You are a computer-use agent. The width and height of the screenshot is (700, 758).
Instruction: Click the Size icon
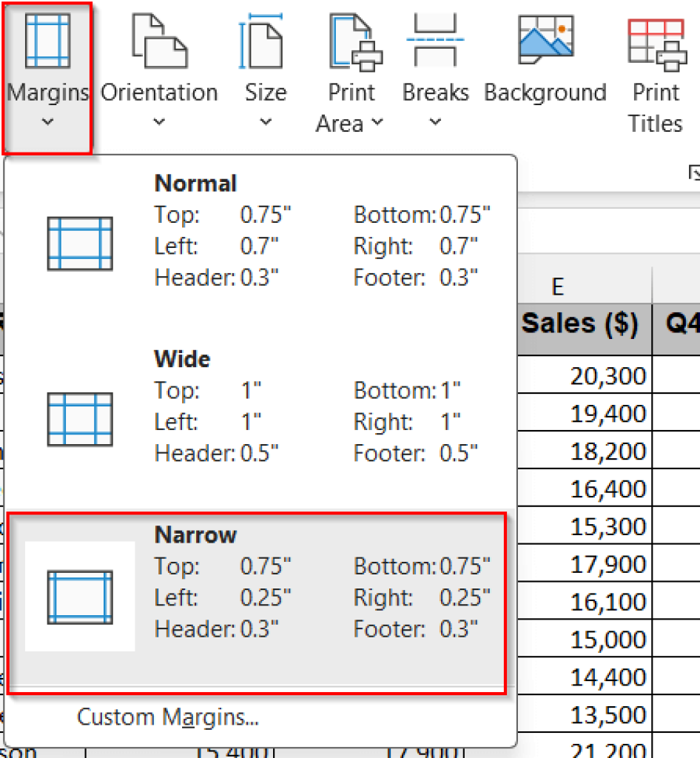pyautogui.click(x=263, y=42)
